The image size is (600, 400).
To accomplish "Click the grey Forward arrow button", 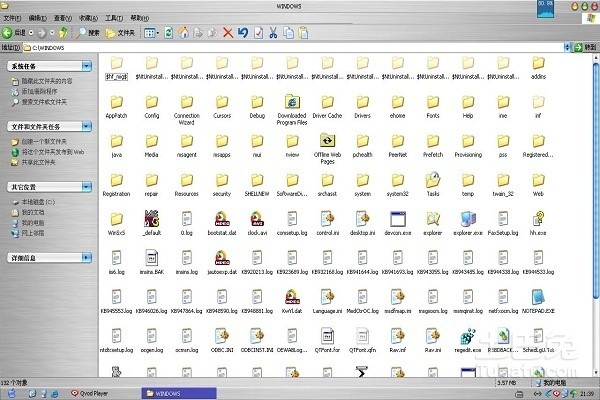I will pyautogui.click(x=41, y=33).
